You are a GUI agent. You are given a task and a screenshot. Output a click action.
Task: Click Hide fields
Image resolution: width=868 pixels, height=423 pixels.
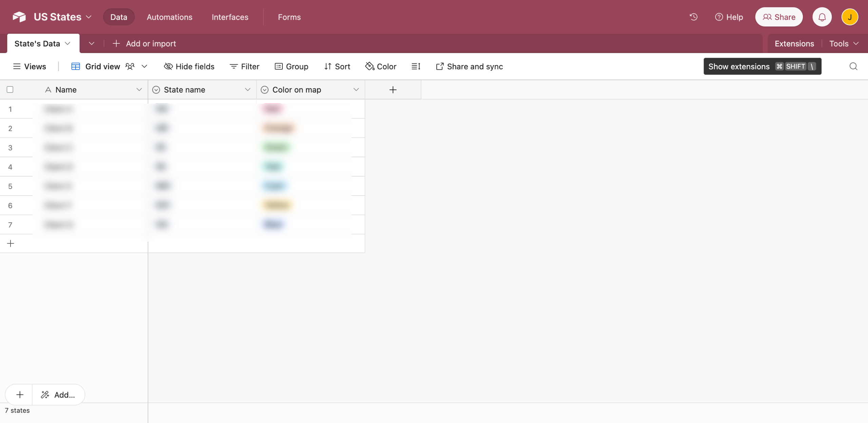pos(189,66)
